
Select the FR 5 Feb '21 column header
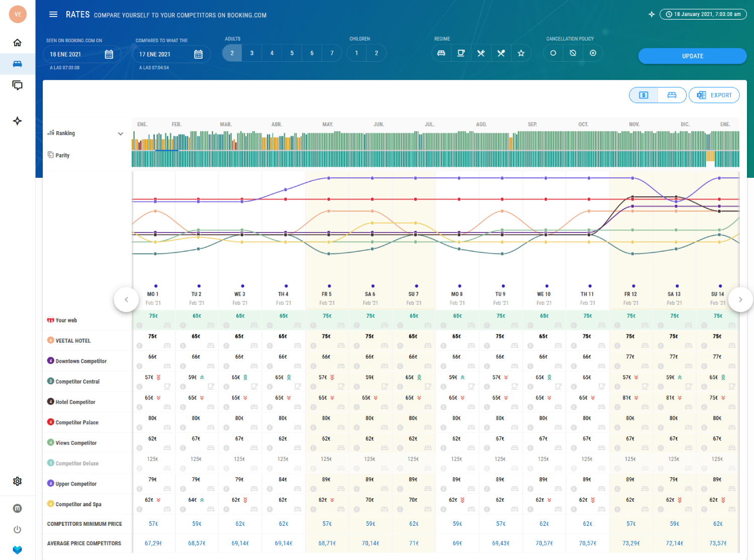[327, 298]
